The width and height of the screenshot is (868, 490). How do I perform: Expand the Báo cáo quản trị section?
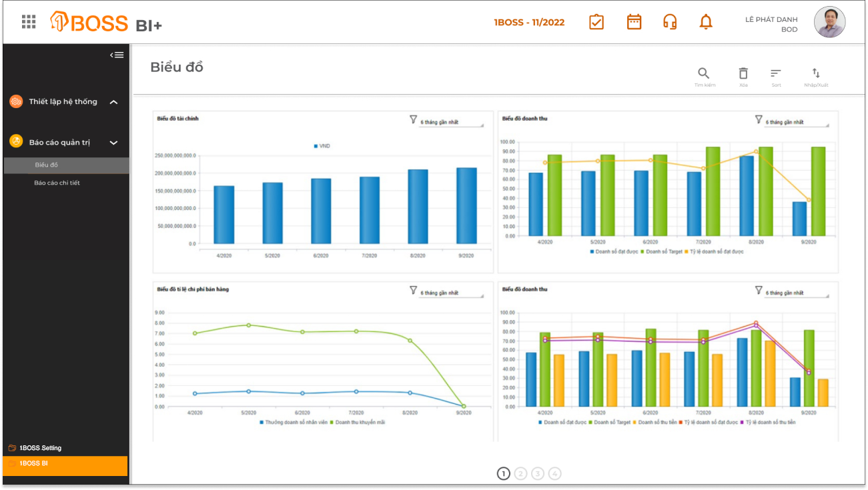[x=113, y=143]
